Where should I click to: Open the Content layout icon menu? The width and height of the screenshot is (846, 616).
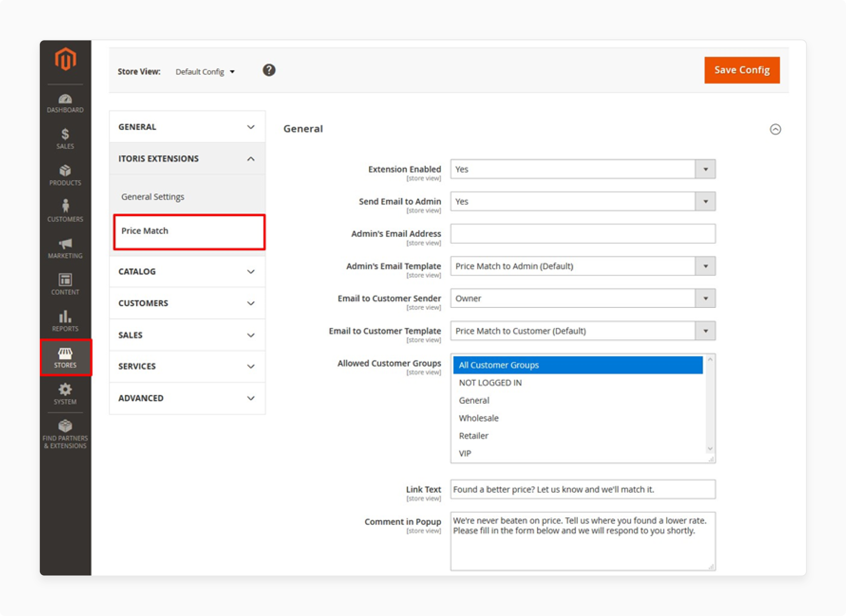tap(65, 284)
